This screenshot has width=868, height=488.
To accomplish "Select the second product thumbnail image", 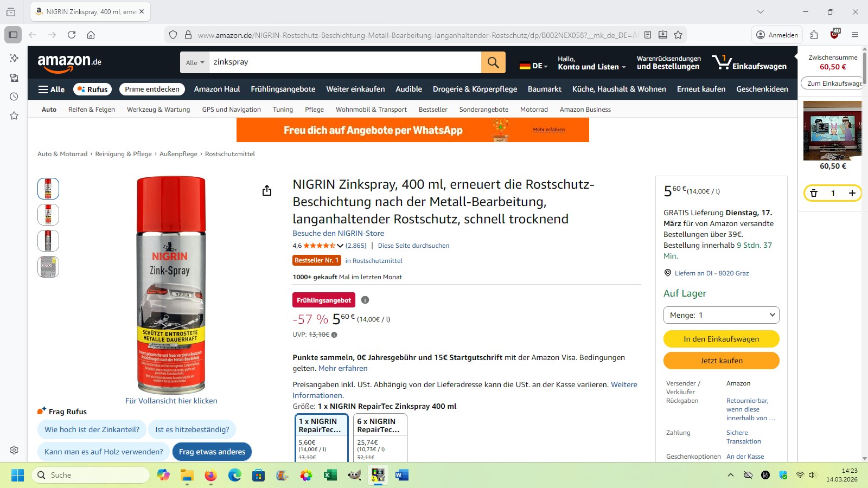I will tap(48, 215).
